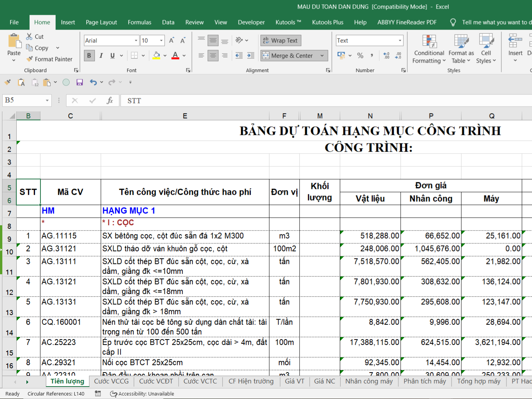Open the File tab
This screenshot has height=399, width=532.
[14, 22]
